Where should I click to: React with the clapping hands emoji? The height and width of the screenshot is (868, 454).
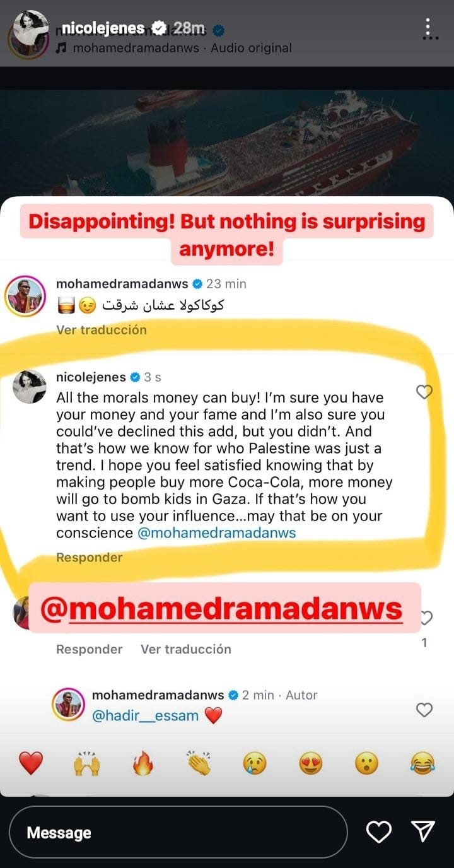point(199,764)
